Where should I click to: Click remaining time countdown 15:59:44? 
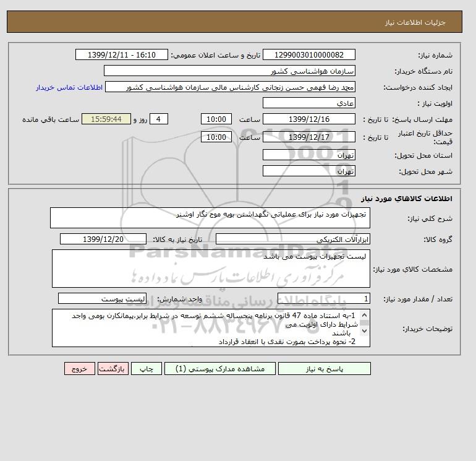(106, 119)
